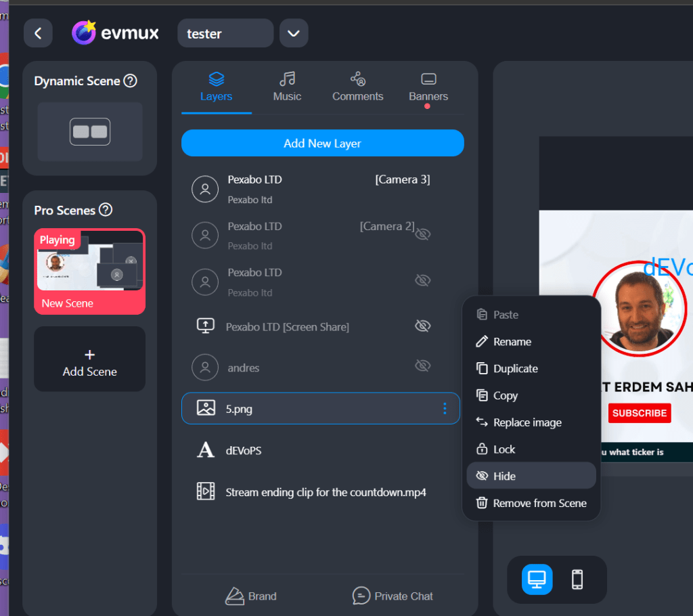This screenshot has width=693, height=616.
Task: Select Stream ending clip for the countdown.mp4
Action: point(326,493)
